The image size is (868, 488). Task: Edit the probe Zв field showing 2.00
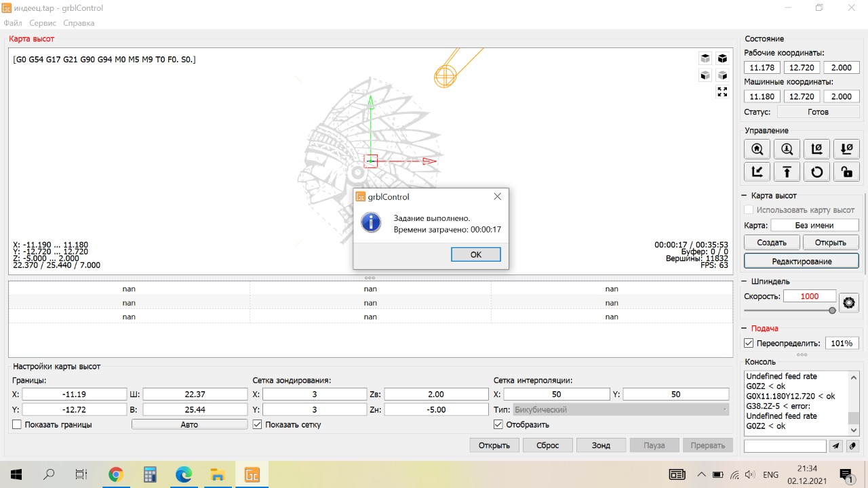pyautogui.click(x=436, y=394)
